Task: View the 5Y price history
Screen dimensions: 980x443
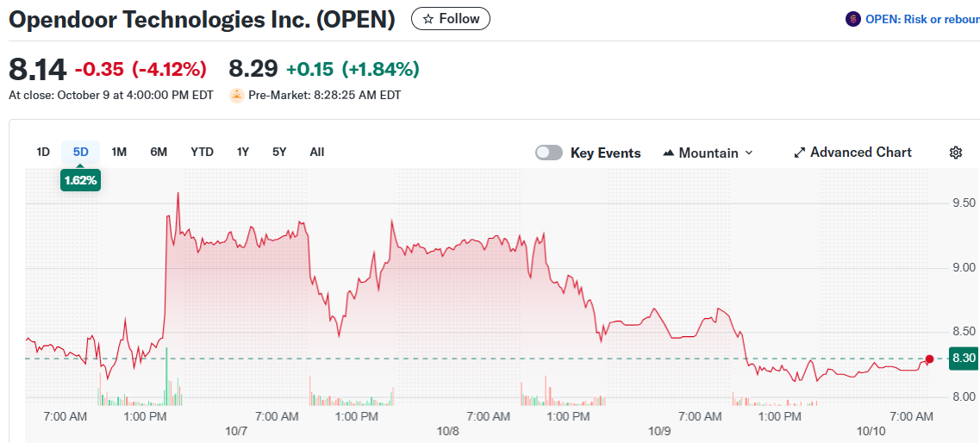Action: pos(279,152)
